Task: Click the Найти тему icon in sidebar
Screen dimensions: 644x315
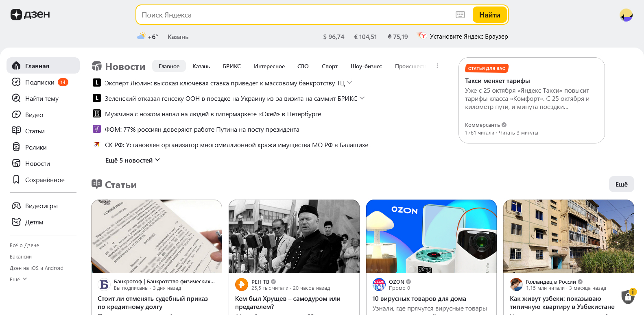Action: pyautogui.click(x=16, y=98)
